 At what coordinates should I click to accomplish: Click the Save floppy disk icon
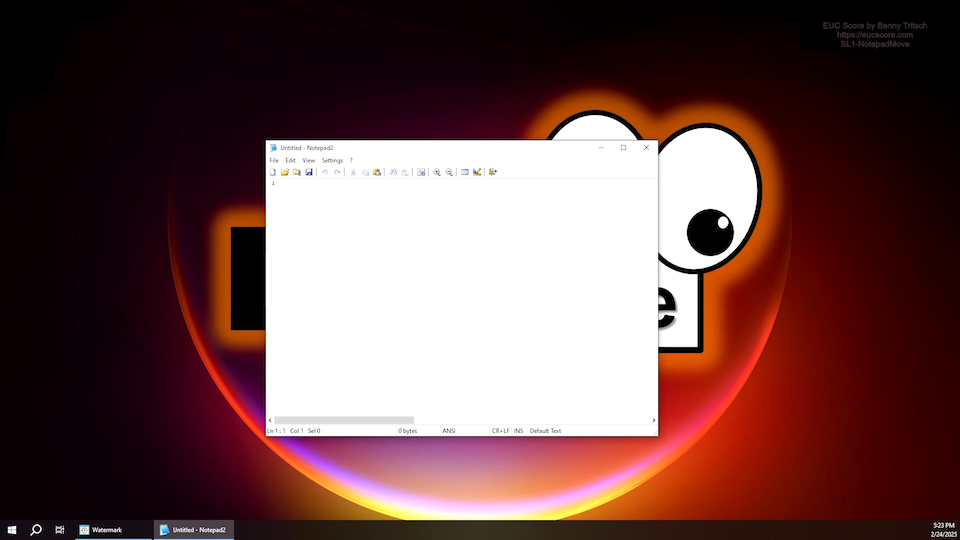pos(309,172)
